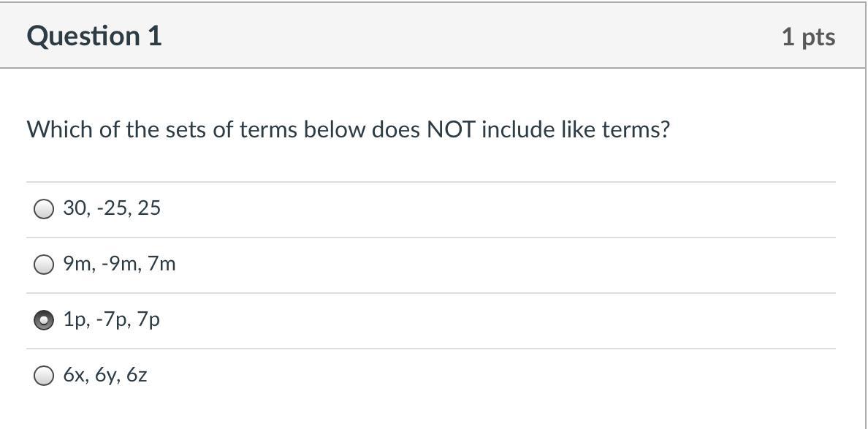Screen dimensions: 868x429
Task: Click the answer text "6x, 6y, 6z"
Action: tap(105, 375)
